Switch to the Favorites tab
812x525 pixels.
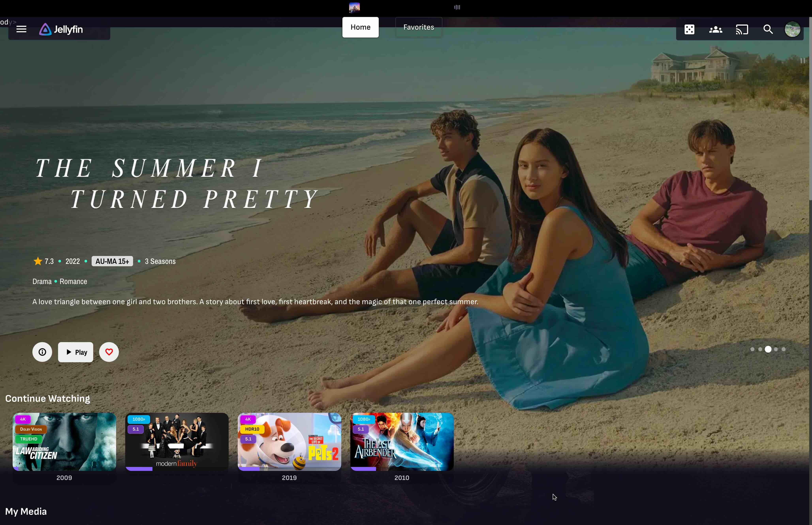coord(418,27)
